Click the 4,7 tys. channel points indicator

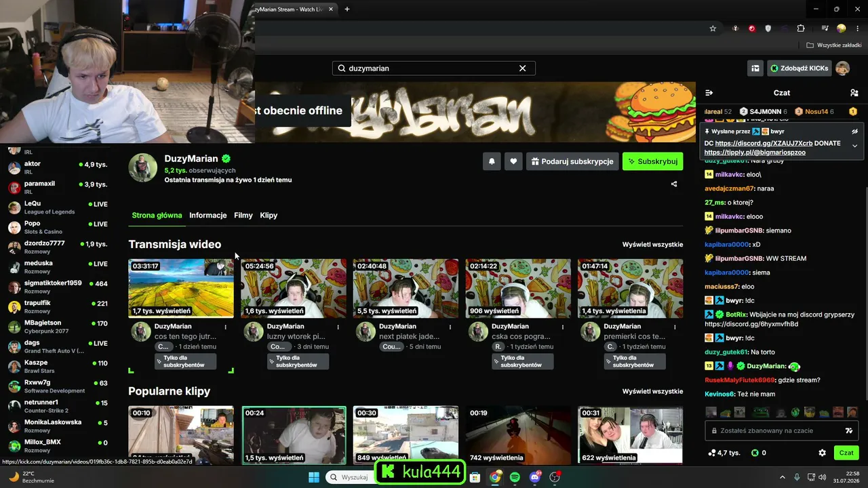(x=724, y=453)
